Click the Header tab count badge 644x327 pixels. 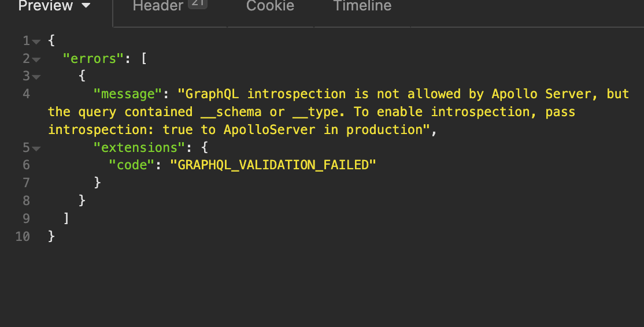tap(197, 5)
